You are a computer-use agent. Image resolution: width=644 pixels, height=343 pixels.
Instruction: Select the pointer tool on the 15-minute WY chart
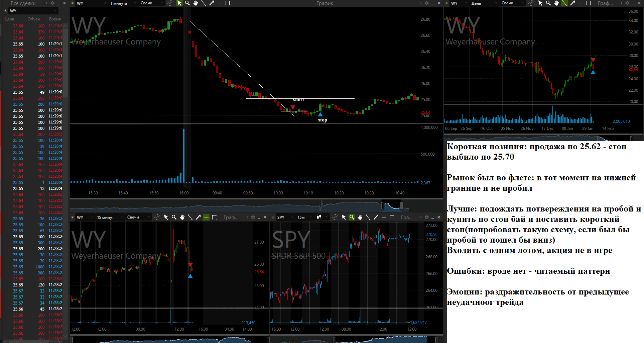tap(166, 217)
